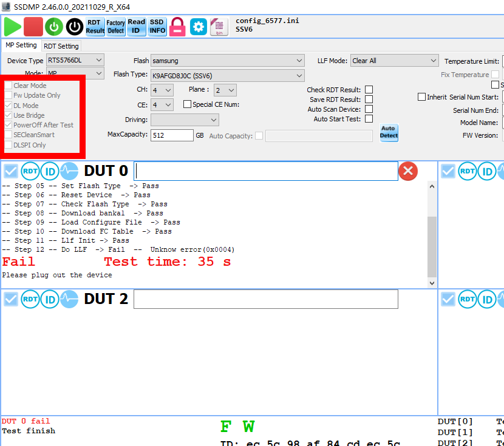The height and width of the screenshot is (446, 504).
Task: Click the bin file icon
Action: (219, 27)
